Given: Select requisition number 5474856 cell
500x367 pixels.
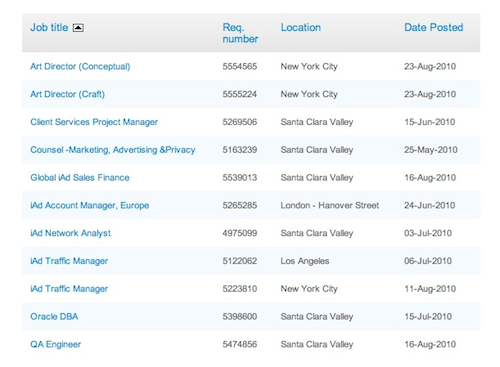Looking at the screenshot, I should (x=240, y=344).
